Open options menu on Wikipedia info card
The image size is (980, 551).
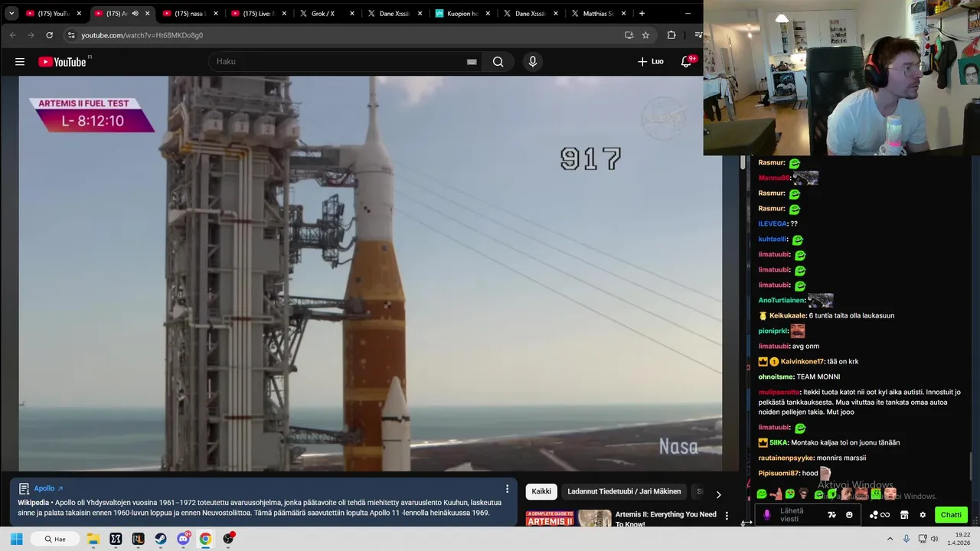[507, 489]
